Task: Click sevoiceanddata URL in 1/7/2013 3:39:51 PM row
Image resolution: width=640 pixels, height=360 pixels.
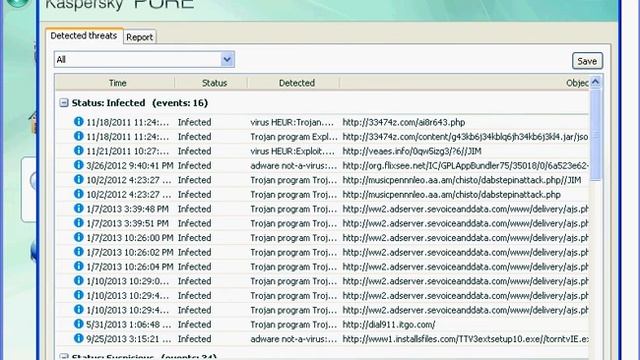Action: tap(465, 223)
